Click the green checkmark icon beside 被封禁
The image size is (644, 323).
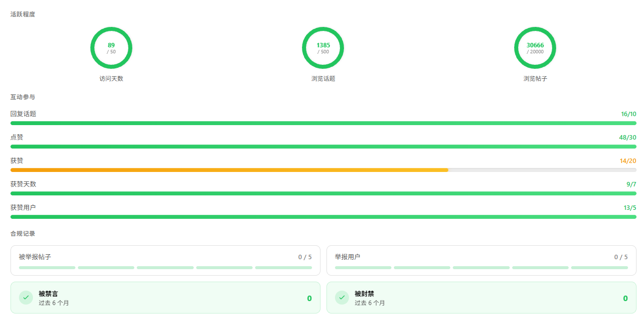click(342, 298)
